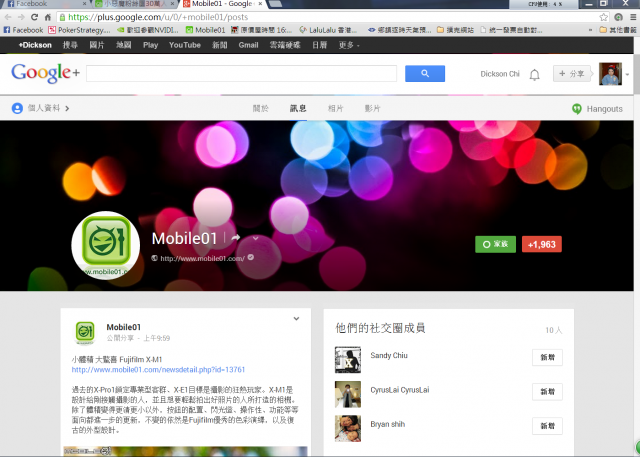Screen dimensions: 640x457
Task: Reload the page with refresh icon
Action: tap(34, 17)
